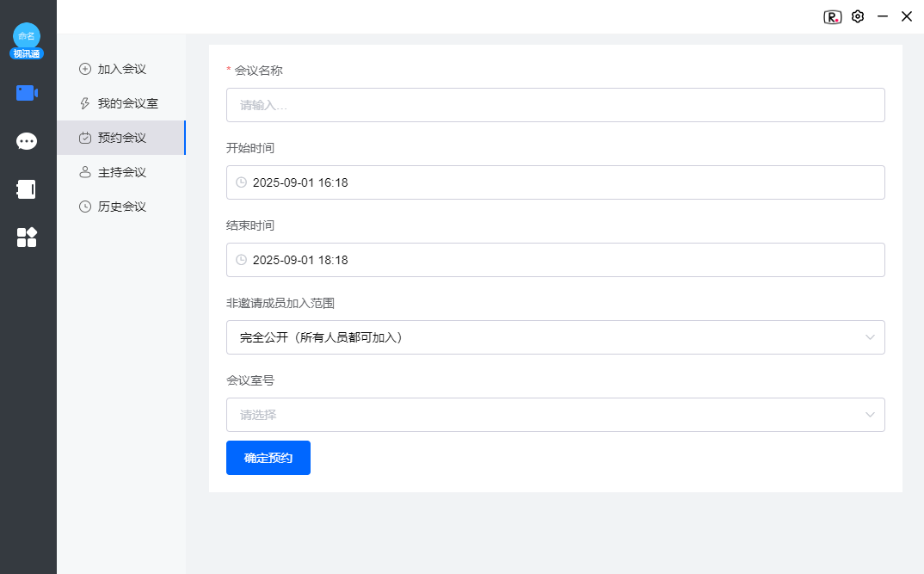Screen dimensions: 924x574
Task: Click the 视讯通 user avatar
Action: click(27, 40)
